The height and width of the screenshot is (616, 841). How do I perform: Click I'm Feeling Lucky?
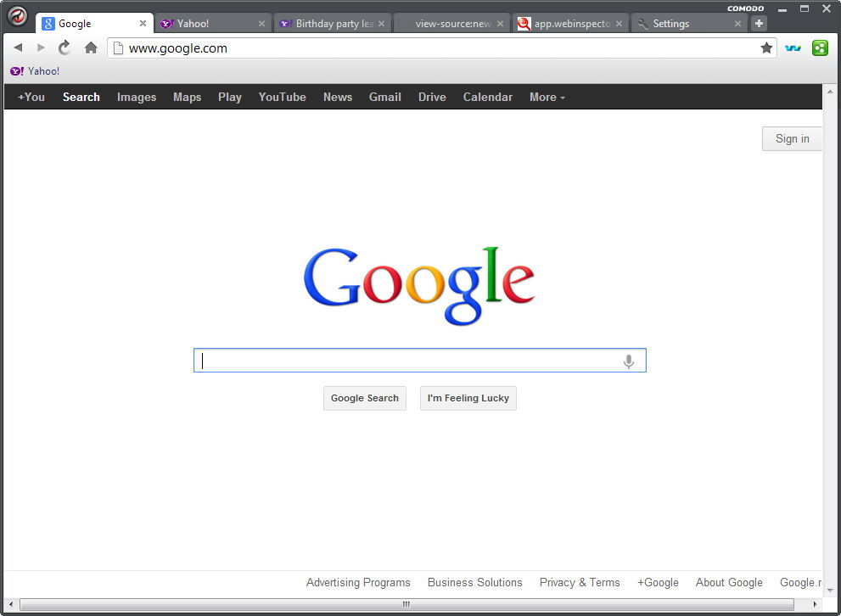tap(468, 398)
